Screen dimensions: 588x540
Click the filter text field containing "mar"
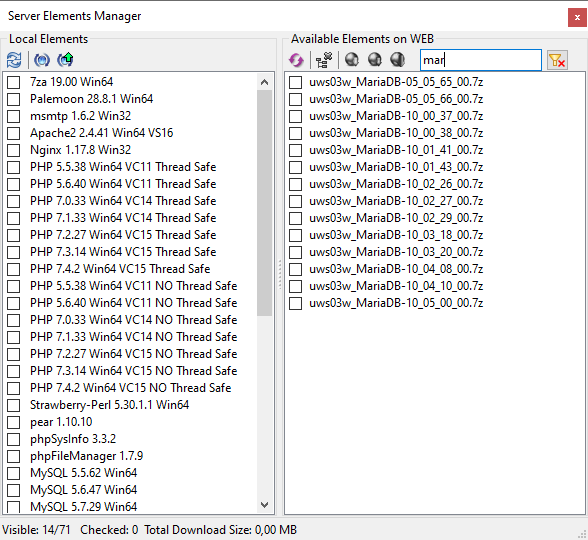481,60
